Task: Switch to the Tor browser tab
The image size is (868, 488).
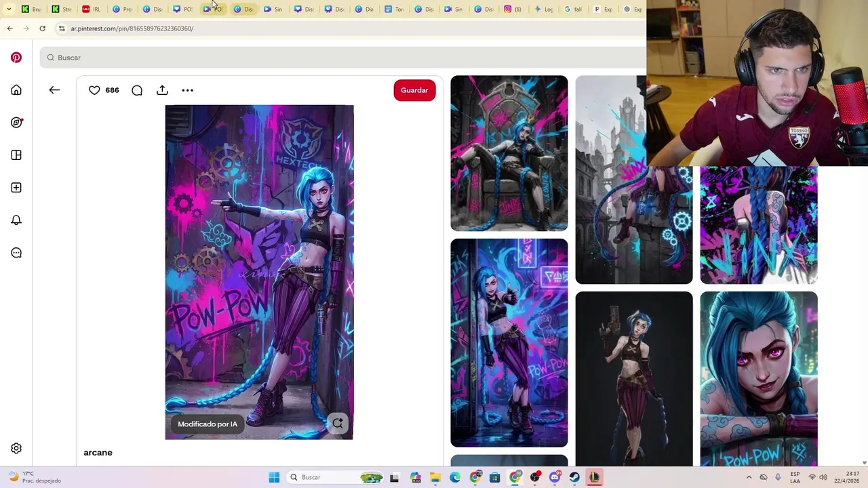Action: (x=394, y=9)
